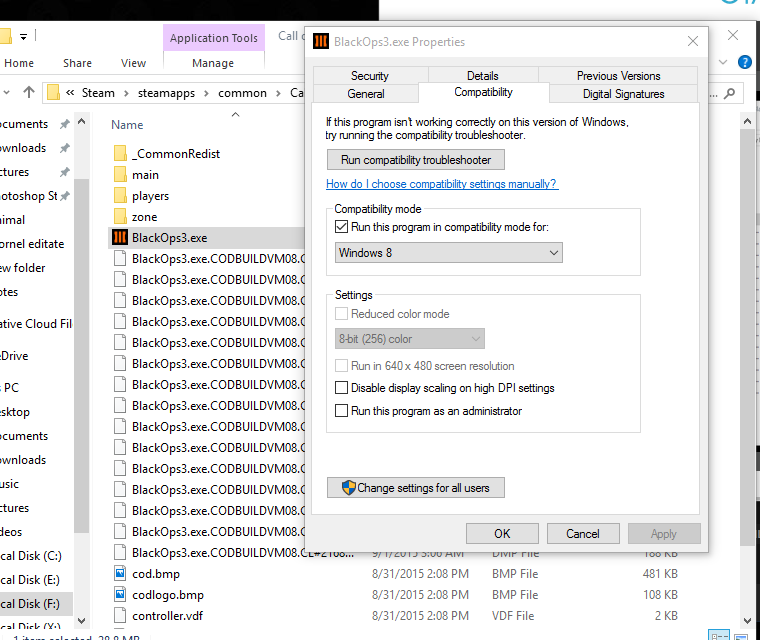760x640 pixels.
Task: Click the players folder icon
Action: pos(120,196)
